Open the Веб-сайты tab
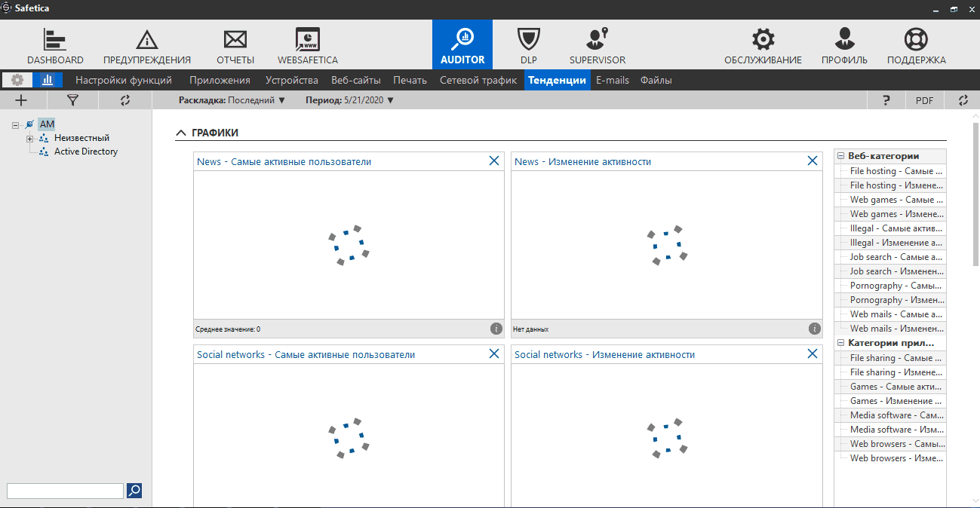 coord(356,80)
